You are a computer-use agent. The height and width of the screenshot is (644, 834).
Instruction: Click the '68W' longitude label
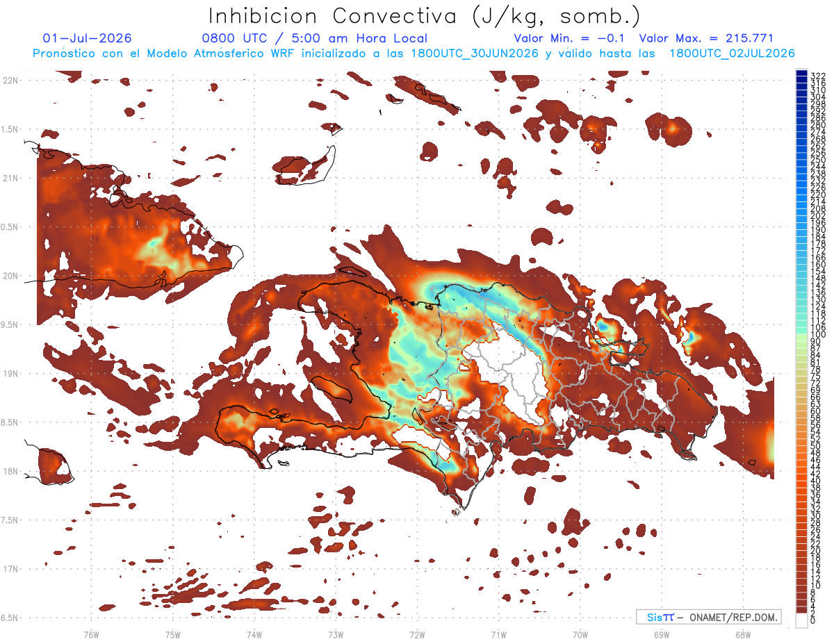coord(742,634)
